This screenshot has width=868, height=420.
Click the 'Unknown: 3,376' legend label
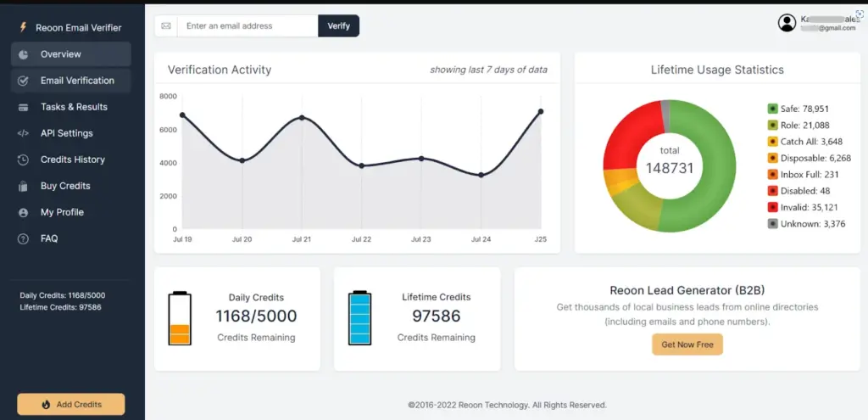click(x=813, y=224)
